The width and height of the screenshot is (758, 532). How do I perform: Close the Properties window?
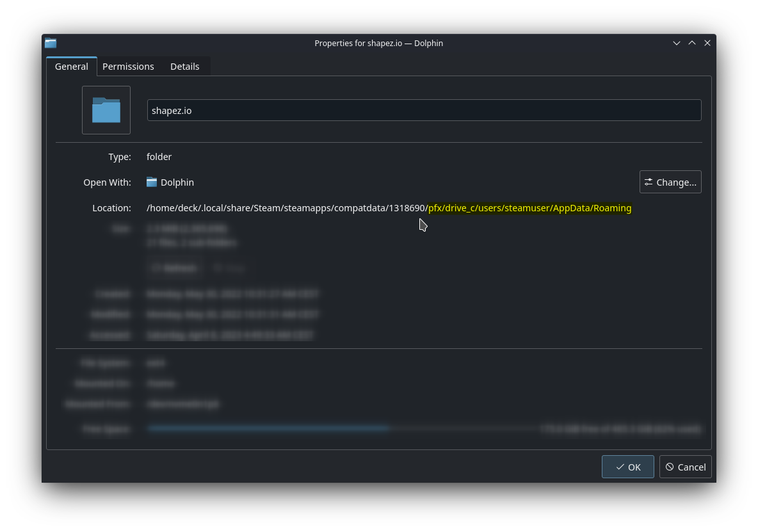click(707, 43)
